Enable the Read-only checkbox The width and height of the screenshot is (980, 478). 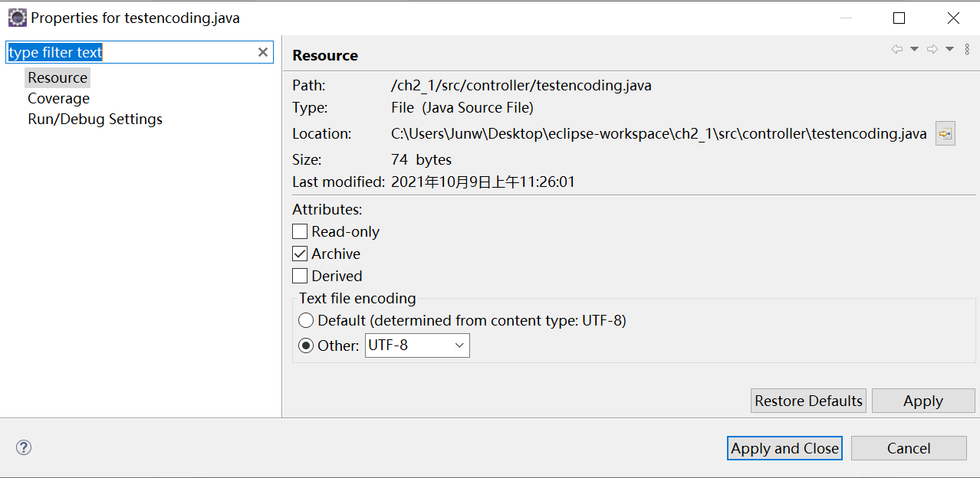(x=300, y=231)
